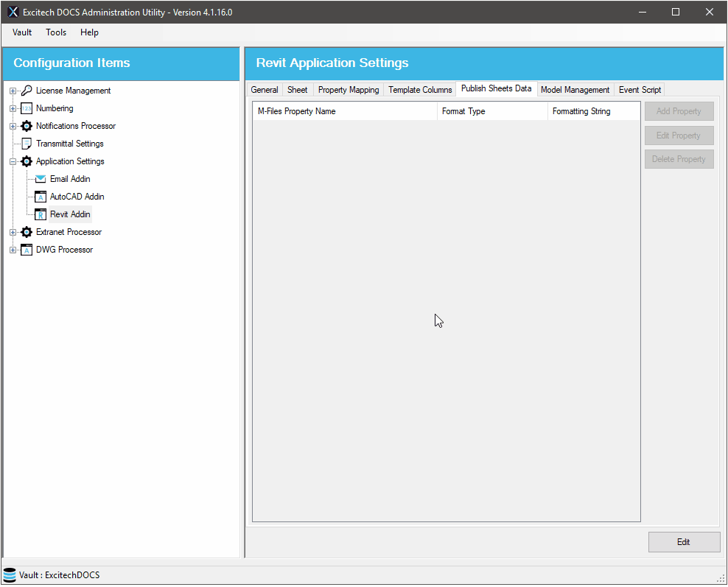Open the Notifications Processor gear icon
The width and height of the screenshot is (728, 587).
pos(27,126)
